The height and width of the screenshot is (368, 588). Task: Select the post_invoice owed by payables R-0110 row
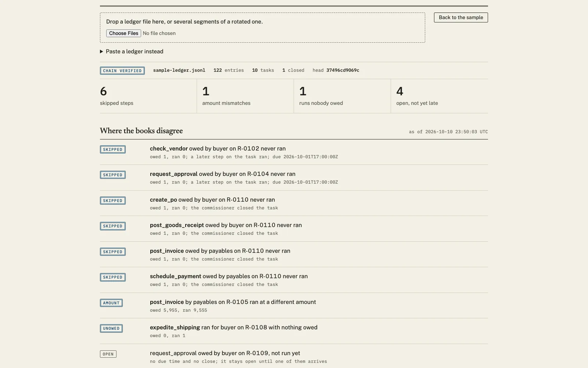click(x=294, y=255)
